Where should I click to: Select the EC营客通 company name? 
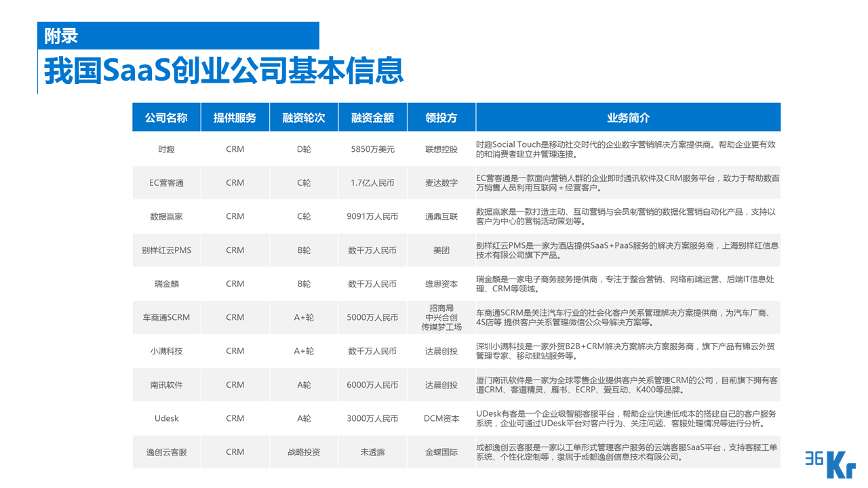point(166,182)
